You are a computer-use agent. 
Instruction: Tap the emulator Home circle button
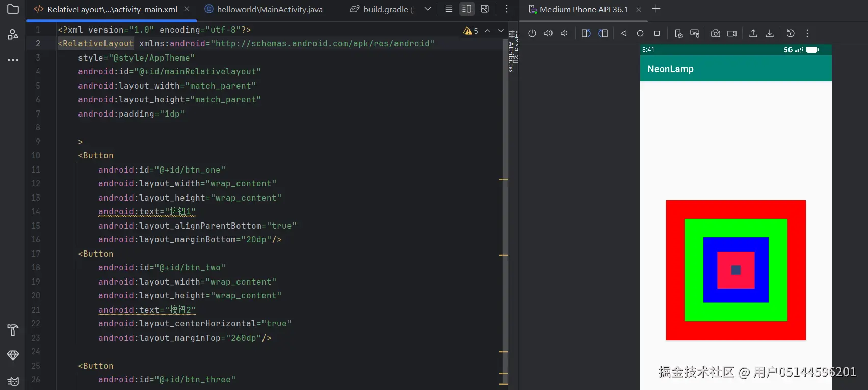(640, 33)
